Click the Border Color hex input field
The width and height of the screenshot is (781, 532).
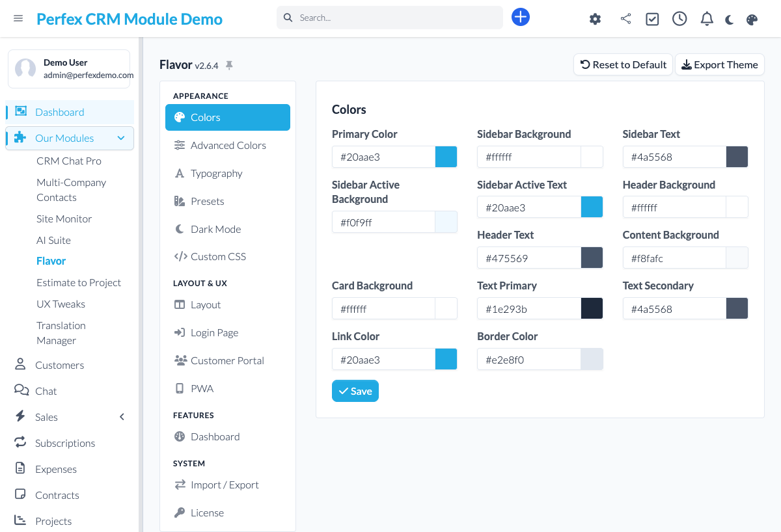(528, 360)
